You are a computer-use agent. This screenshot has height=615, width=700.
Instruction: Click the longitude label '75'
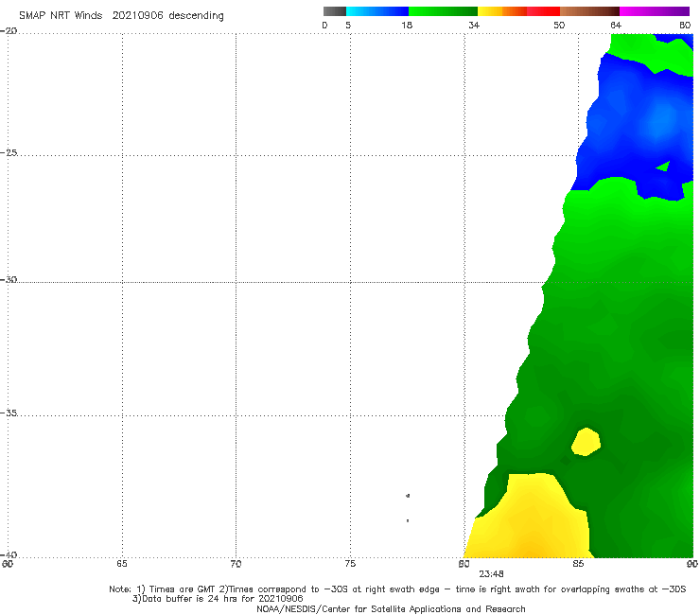click(x=350, y=564)
